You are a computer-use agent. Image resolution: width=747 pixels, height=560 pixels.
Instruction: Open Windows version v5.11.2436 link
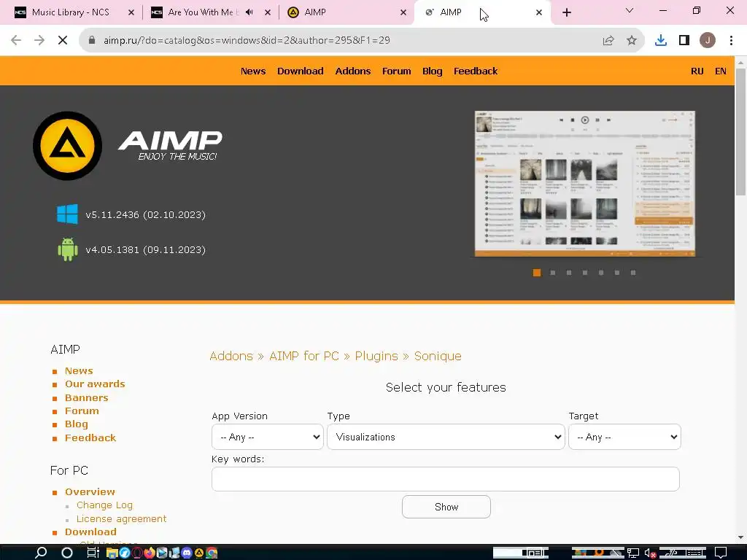145,215
